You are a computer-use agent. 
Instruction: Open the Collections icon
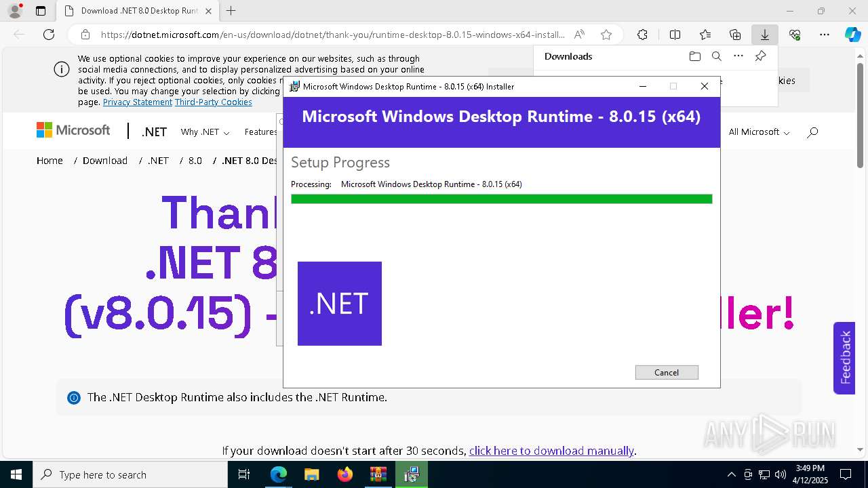click(735, 35)
